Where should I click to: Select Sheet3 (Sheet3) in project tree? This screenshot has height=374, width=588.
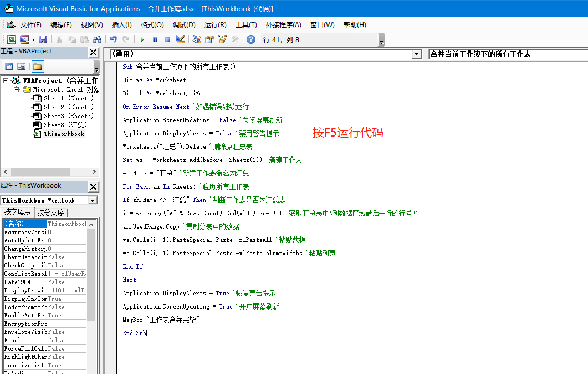pyautogui.click(x=69, y=116)
